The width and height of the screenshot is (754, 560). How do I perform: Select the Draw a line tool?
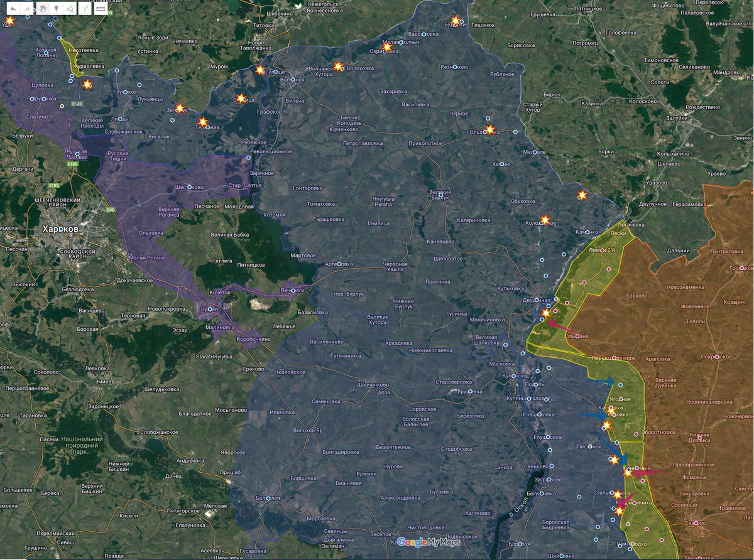click(x=69, y=9)
